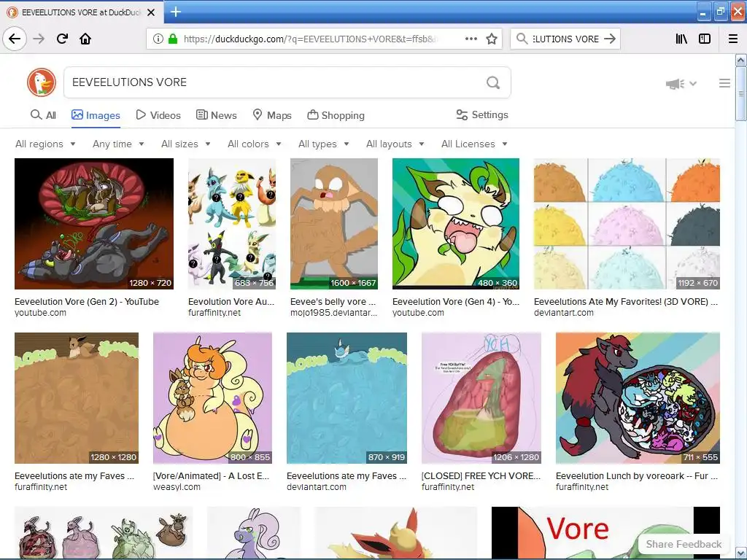
Task: Click the browser Back arrow button
Action: [15, 39]
